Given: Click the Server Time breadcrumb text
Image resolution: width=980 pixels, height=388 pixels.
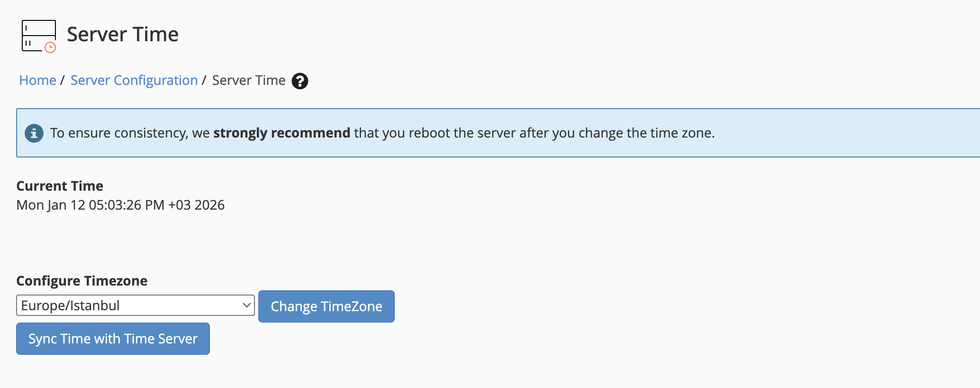Looking at the screenshot, I should (249, 81).
